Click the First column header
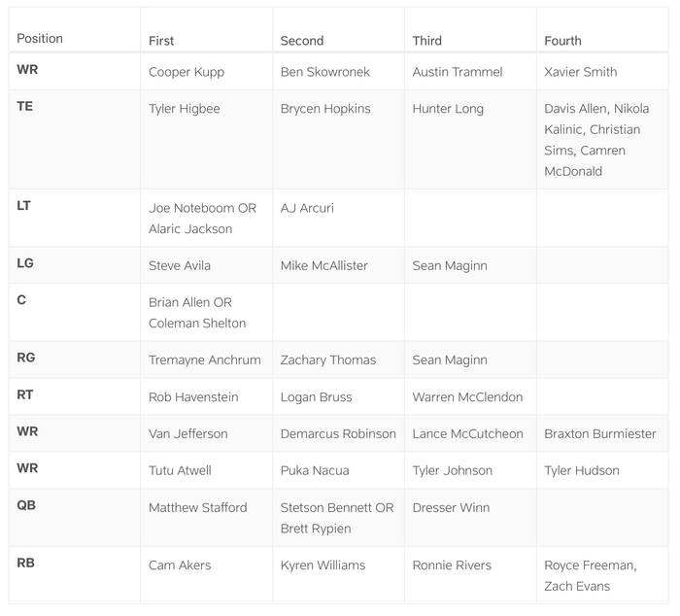The width and height of the screenshot is (680, 616). pos(161,41)
